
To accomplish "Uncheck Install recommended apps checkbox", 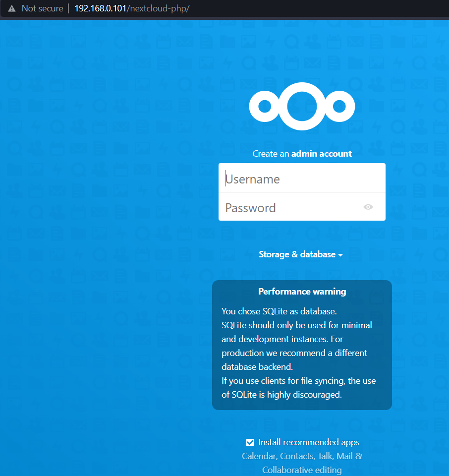I will pos(250,442).
